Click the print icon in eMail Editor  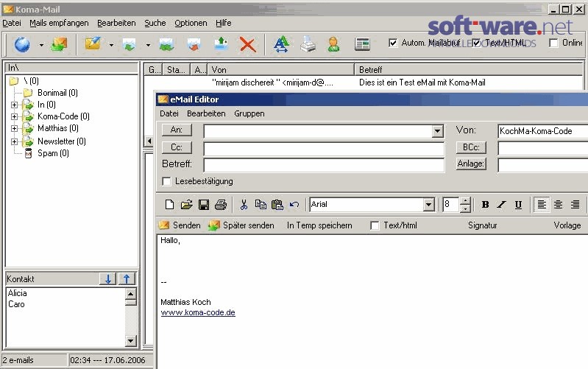pyautogui.click(x=221, y=205)
